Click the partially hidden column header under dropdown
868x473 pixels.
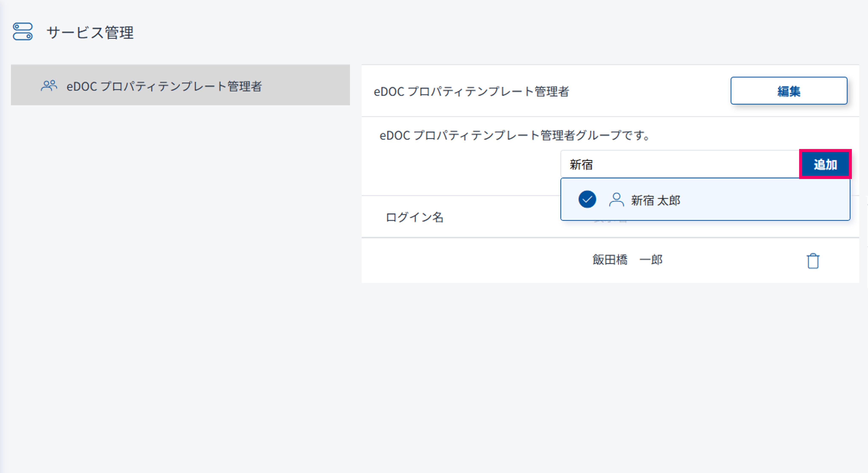pyautogui.click(x=610, y=222)
